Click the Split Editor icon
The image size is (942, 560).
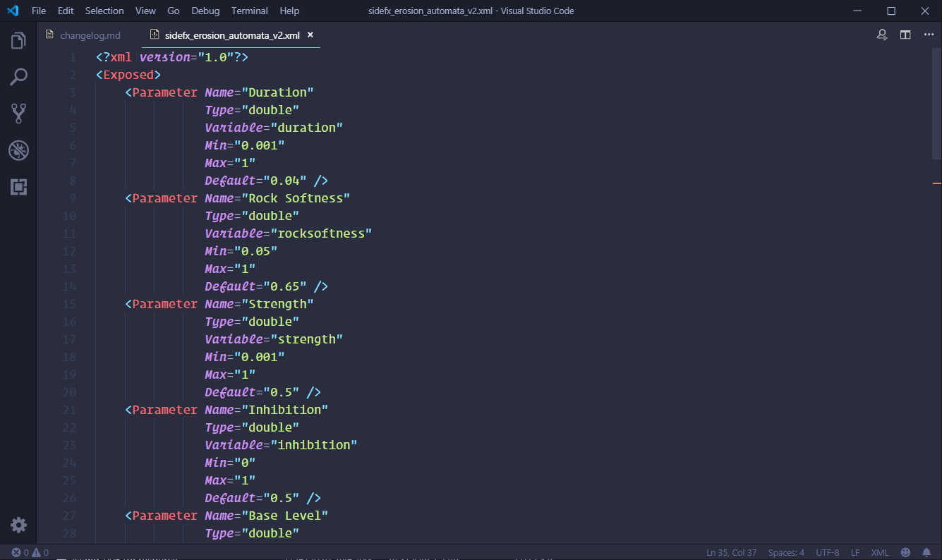tap(905, 35)
